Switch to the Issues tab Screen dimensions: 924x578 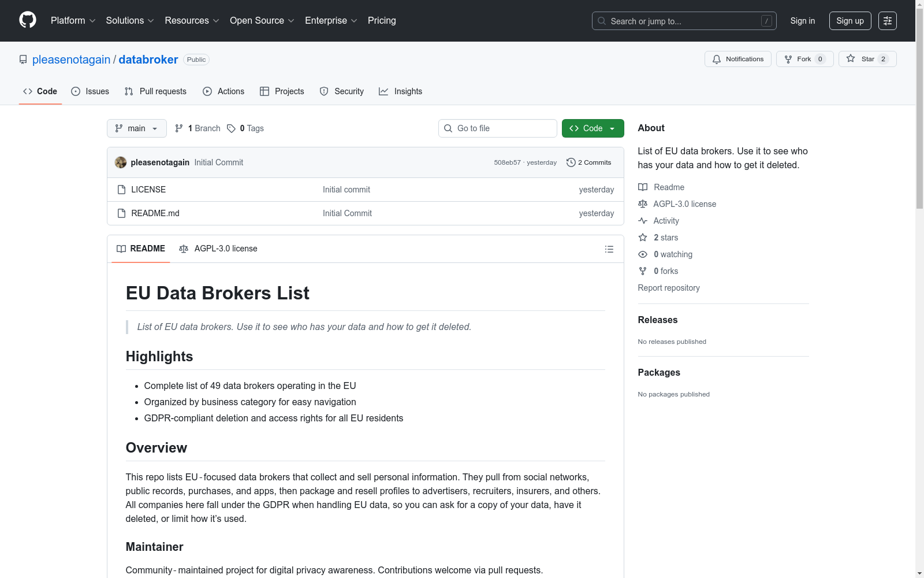click(90, 91)
